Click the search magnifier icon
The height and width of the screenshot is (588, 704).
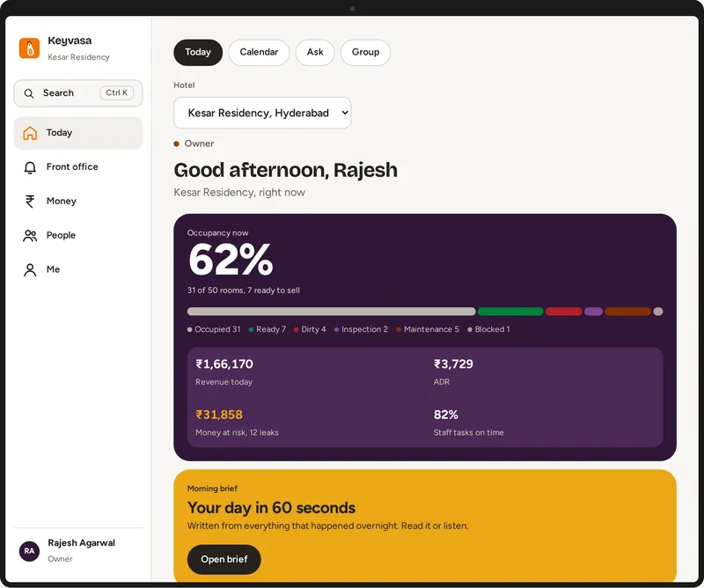pos(29,93)
